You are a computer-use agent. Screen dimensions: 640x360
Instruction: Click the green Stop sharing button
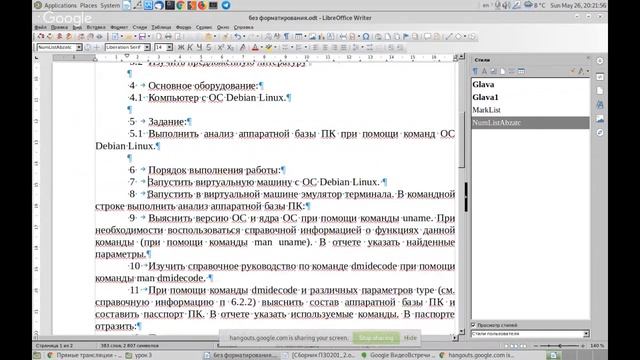[376, 338]
